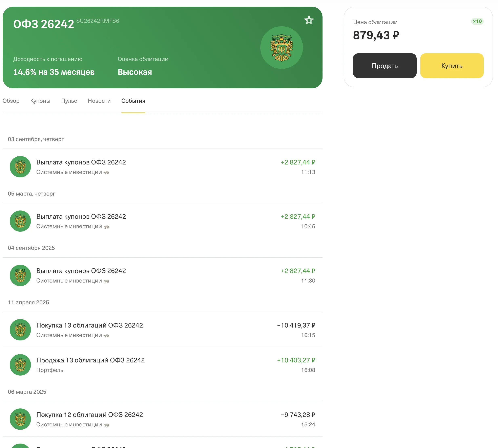This screenshot has height=448, width=498.
Task: Click '14,6% на 35 месяцев' yield value
Action: click(54, 72)
